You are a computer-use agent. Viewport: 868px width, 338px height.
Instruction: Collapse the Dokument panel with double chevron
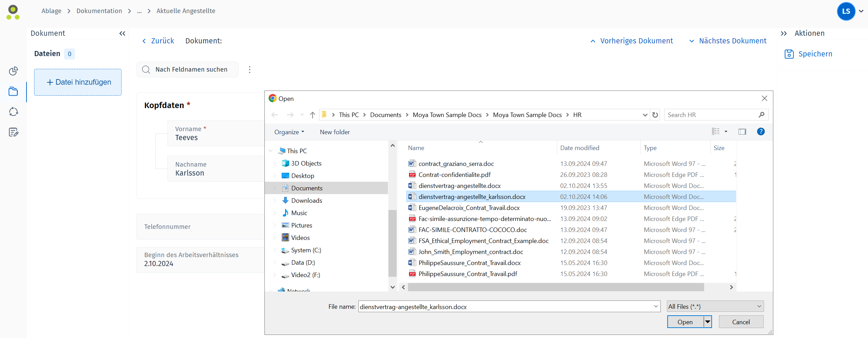point(122,33)
